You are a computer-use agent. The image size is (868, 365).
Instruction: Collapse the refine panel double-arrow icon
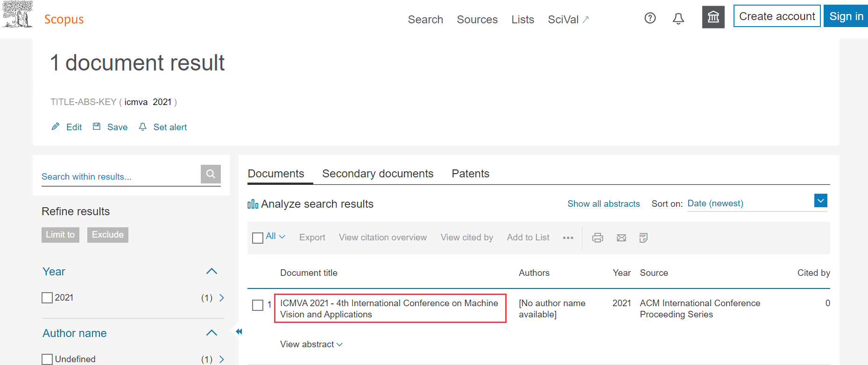pos(239,332)
